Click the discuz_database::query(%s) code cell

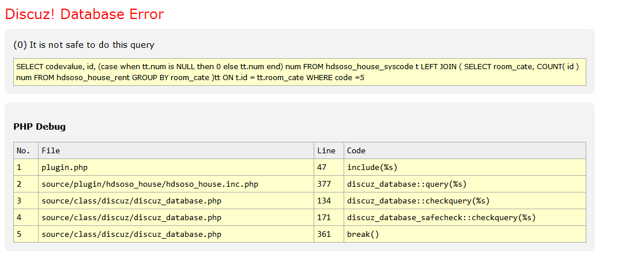coord(406,184)
